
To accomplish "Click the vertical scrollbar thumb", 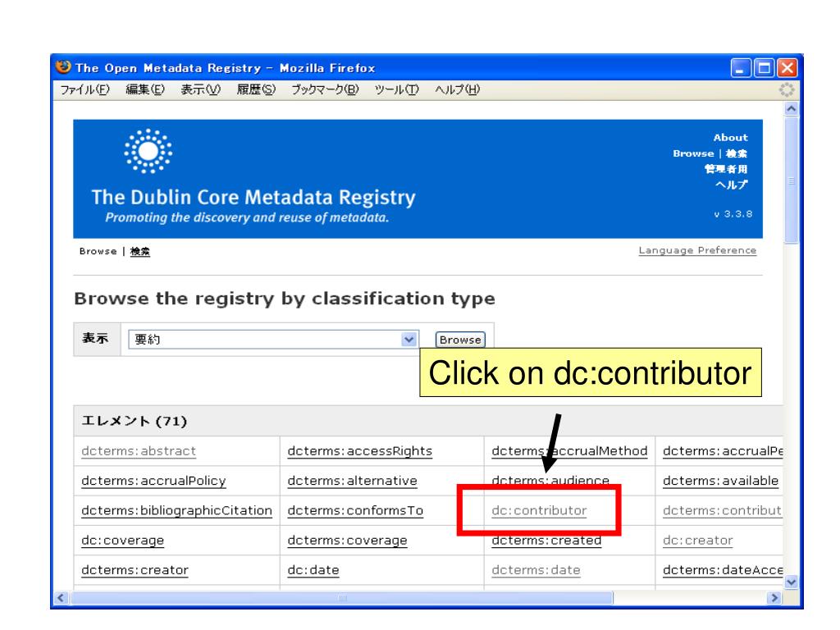I will [x=792, y=180].
